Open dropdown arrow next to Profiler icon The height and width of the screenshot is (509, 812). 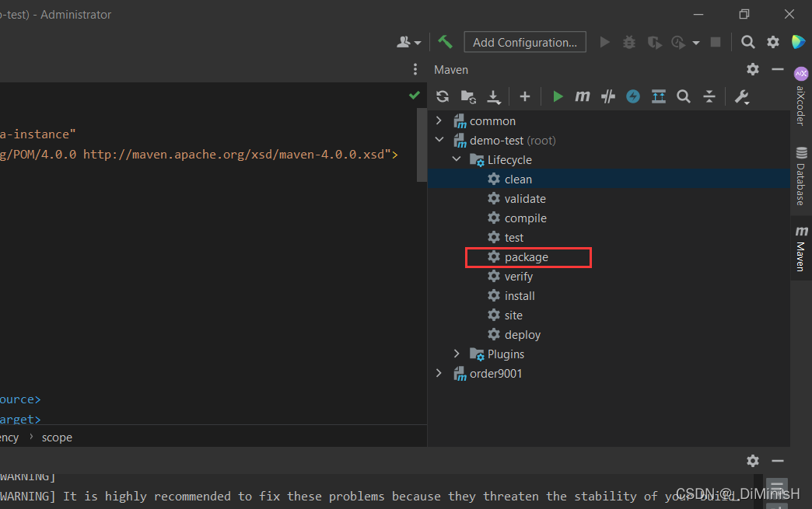pyautogui.click(x=696, y=43)
